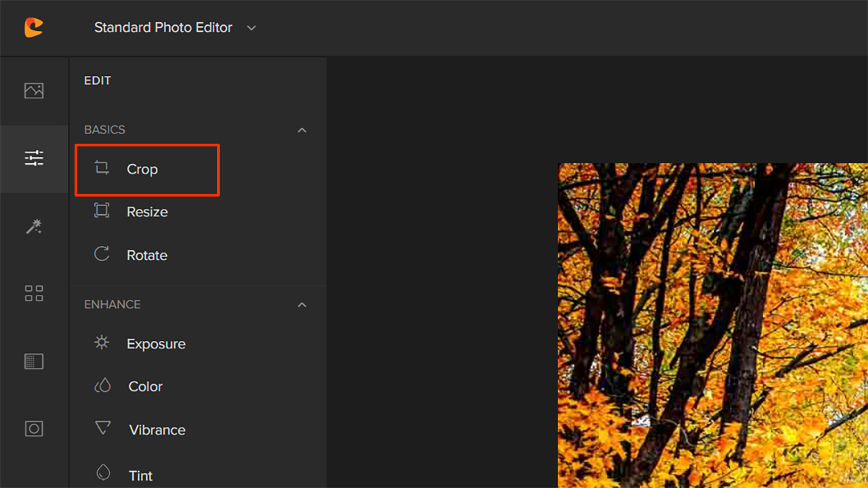The image size is (868, 488).
Task: Open the Color adjustment option
Action: 145,387
